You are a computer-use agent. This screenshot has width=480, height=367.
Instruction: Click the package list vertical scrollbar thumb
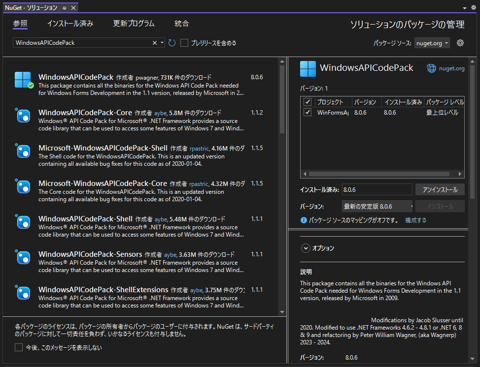tap(282, 99)
